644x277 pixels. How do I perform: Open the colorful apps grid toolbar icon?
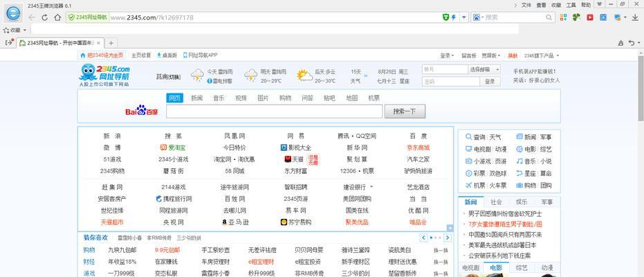coord(564,17)
